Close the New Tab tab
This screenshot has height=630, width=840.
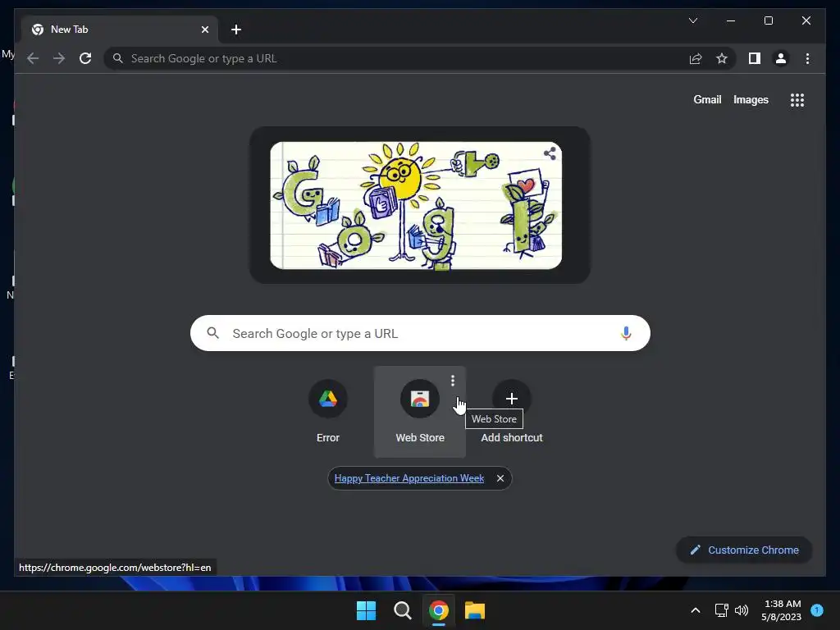204,30
